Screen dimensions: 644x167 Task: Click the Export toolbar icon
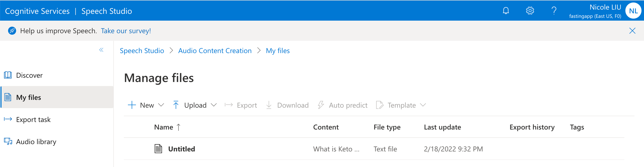[229, 105]
